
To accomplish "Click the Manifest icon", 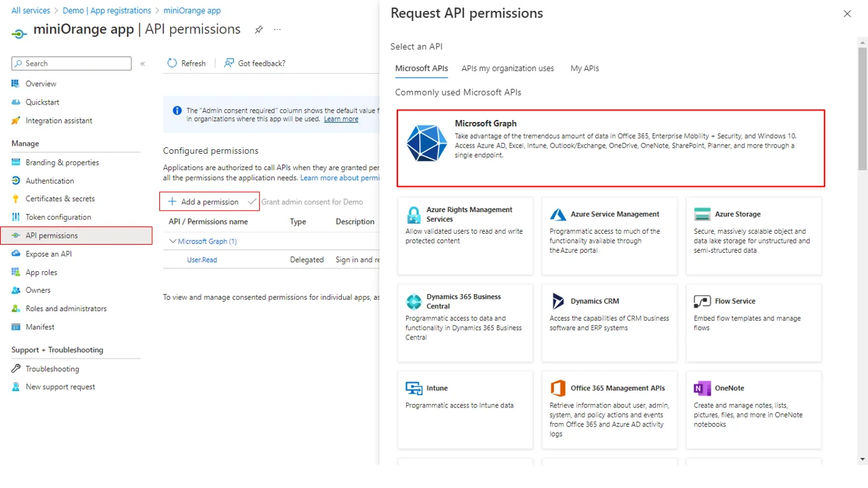I will point(16,327).
